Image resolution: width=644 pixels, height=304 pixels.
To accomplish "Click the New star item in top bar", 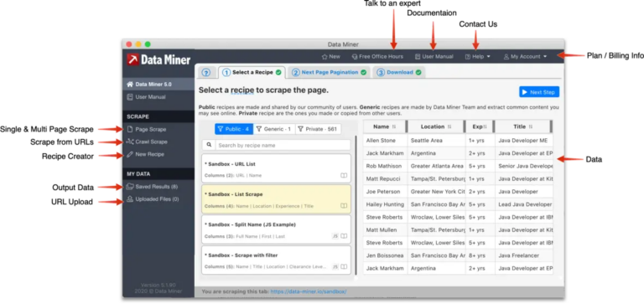I will tap(331, 57).
